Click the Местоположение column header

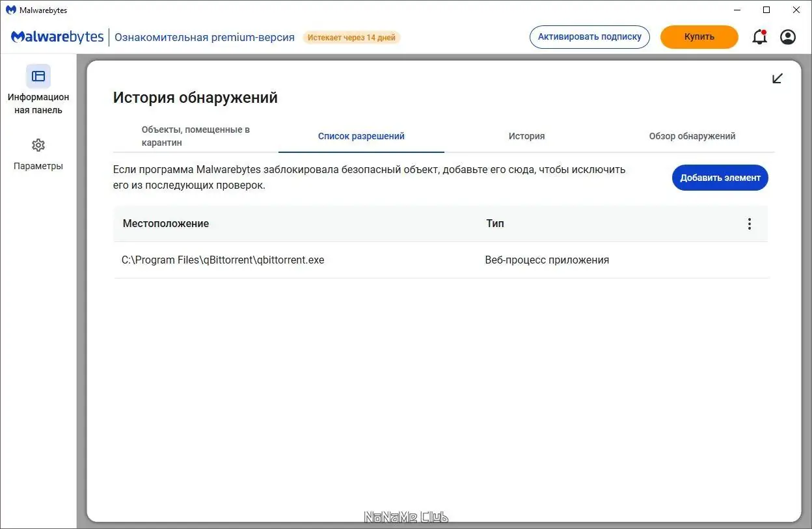pyautogui.click(x=166, y=224)
